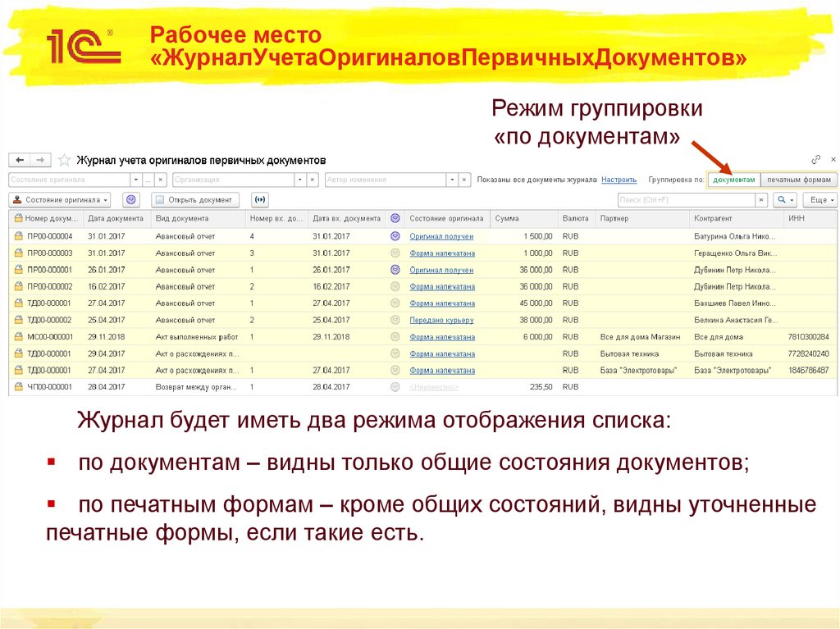Open Передано курьеру link in row ТД00-000002
The image size is (840, 629).
[x=441, y=320]
